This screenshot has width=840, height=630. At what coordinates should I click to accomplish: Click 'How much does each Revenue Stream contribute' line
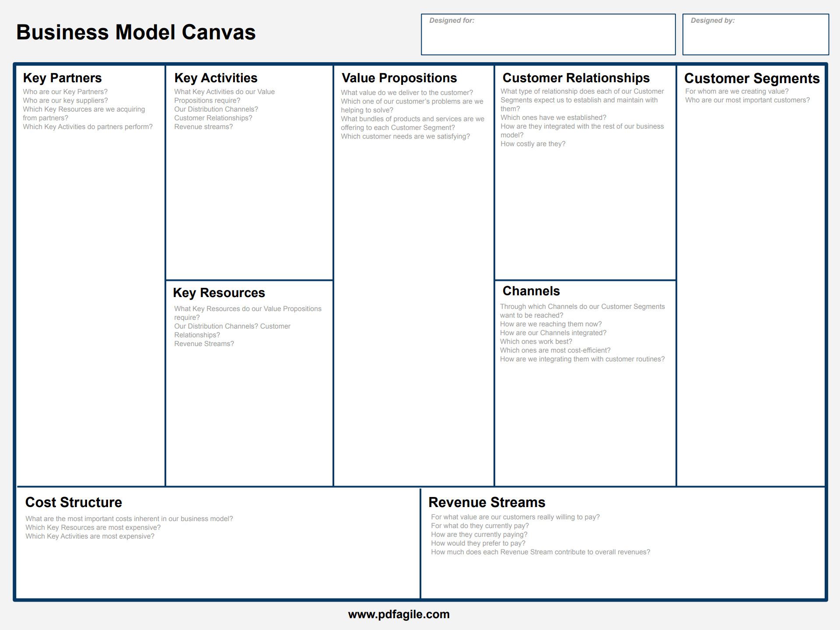pyautogui.click(x=540, y=552)
